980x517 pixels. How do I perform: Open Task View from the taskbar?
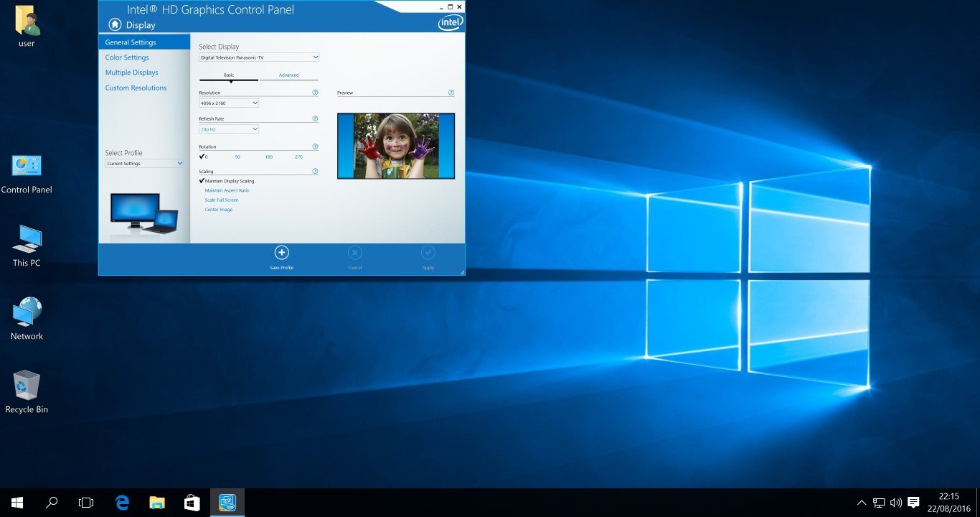click(86, 503)
